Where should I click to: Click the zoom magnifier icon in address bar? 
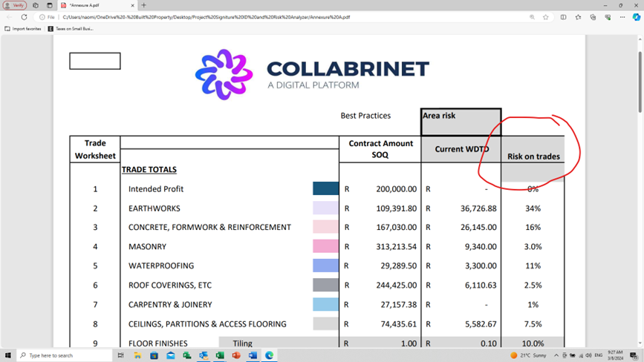tap(532, 17)
